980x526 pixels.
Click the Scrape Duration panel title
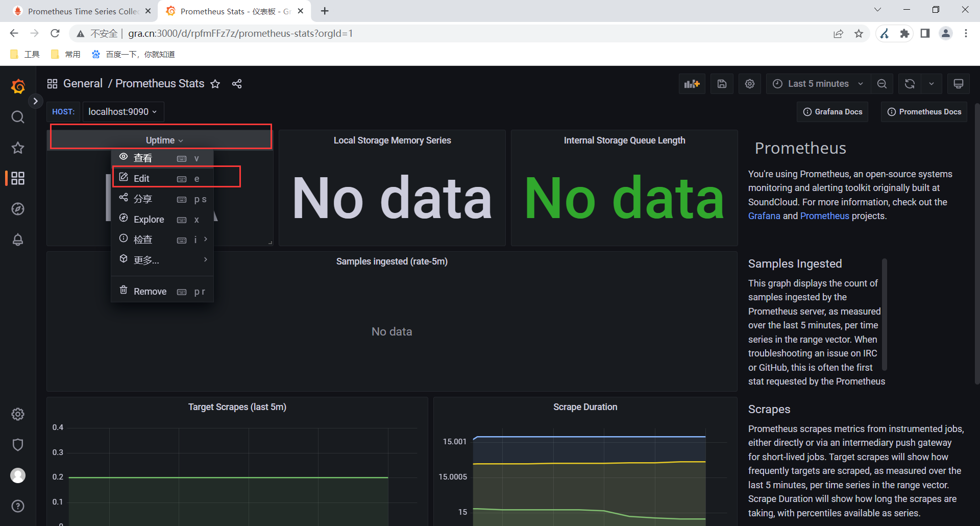click(585, 407)
